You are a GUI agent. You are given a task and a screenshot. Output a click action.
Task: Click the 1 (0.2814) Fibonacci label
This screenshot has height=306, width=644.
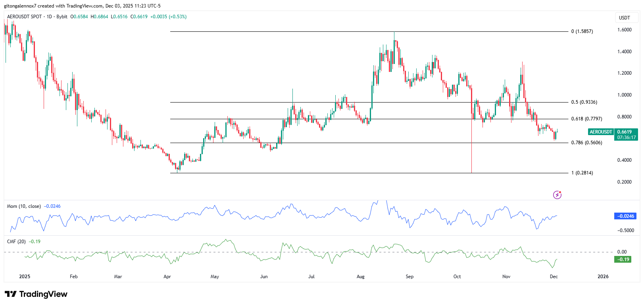[582, 173]
